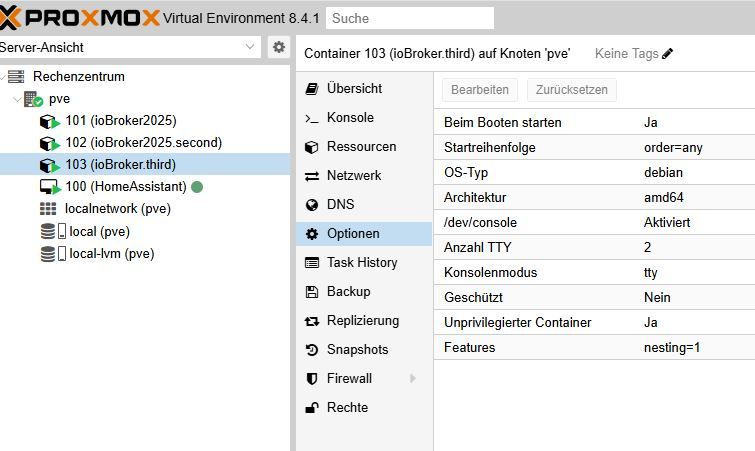Select container 101 (ioBroker2025) icon
Viewport: 755px width, 451px height.
[50, 121]
